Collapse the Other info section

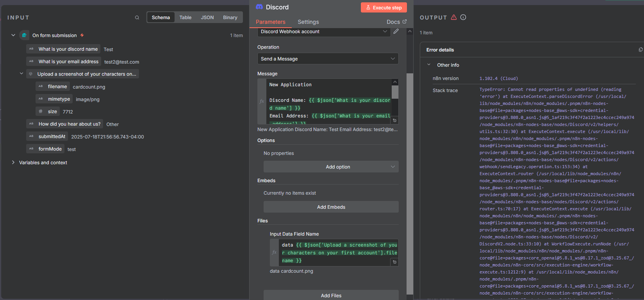click(x=429, y=65)
